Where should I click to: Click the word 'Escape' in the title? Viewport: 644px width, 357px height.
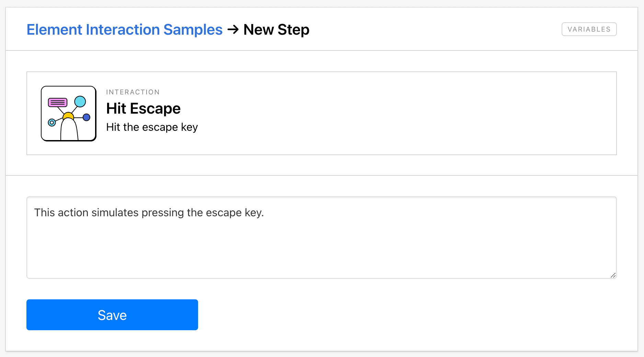[155, 108]
